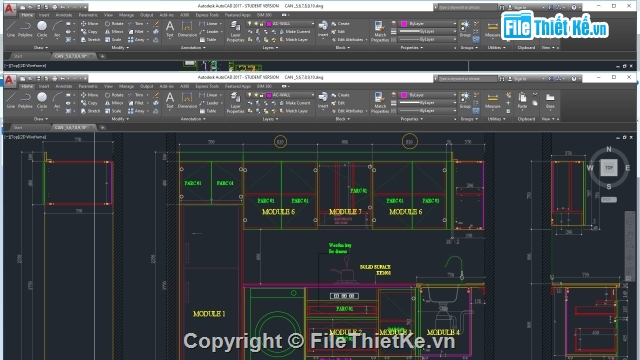Toggle AC-WALL layer bulb in the upper window
640x360 pixels.
249,24
